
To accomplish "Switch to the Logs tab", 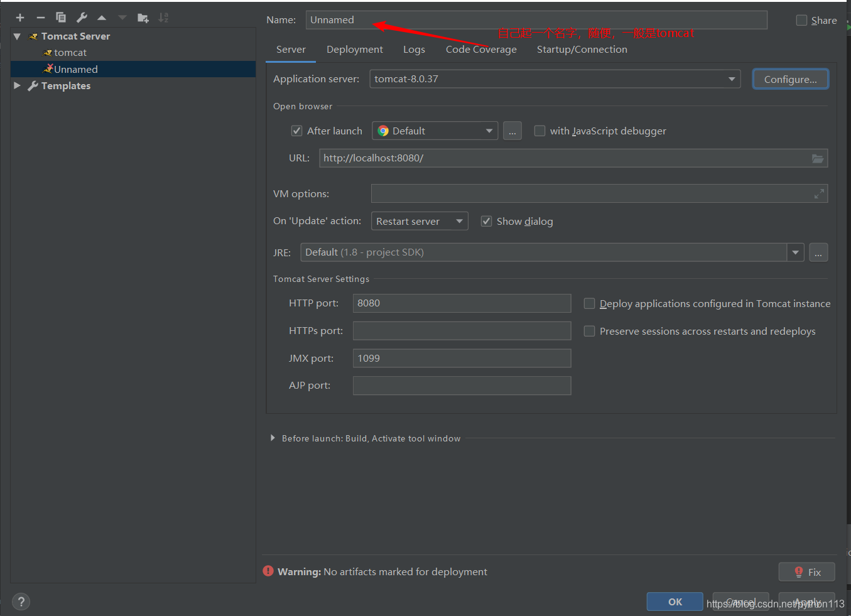I will [x=414, y=50].
